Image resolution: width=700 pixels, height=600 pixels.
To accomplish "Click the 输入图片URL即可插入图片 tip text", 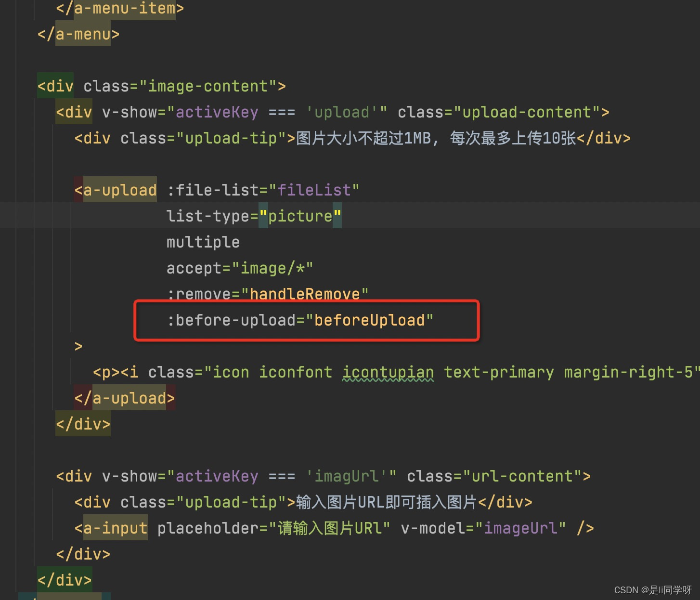I will pyautogui.click(x=387, y=502).
